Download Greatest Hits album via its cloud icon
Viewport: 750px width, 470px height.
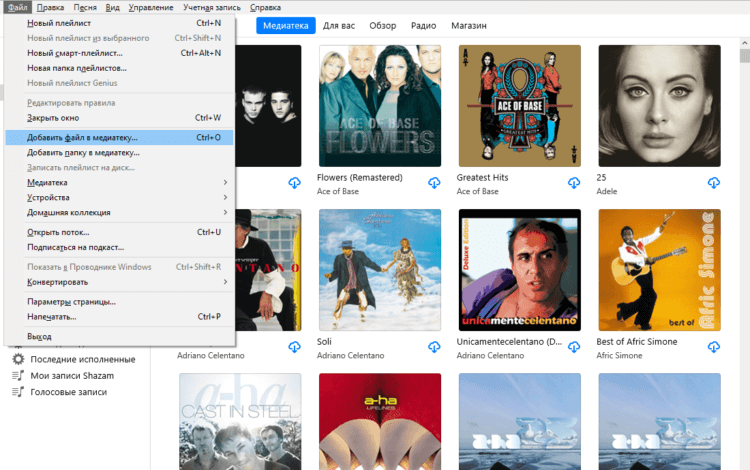click(574, 183)
